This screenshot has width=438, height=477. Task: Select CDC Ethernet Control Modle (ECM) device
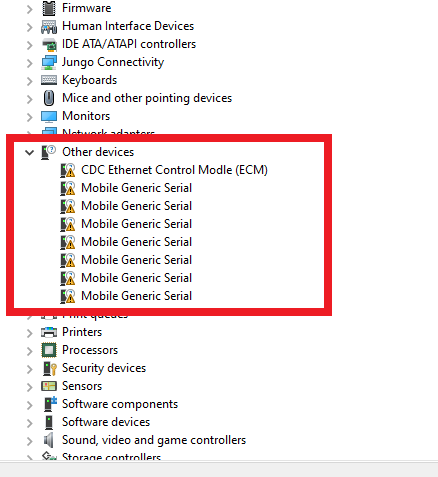point(174,170)
